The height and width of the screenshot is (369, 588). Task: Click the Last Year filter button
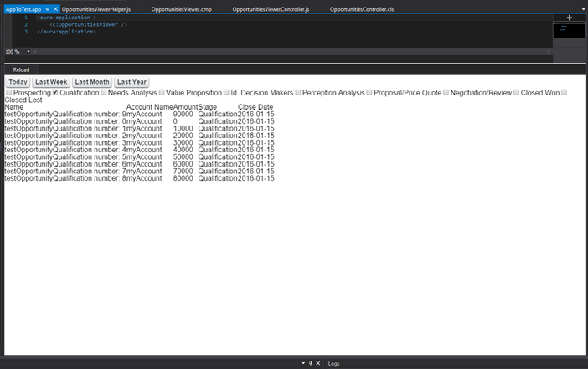pyautogui.click(x=132, y=82)
